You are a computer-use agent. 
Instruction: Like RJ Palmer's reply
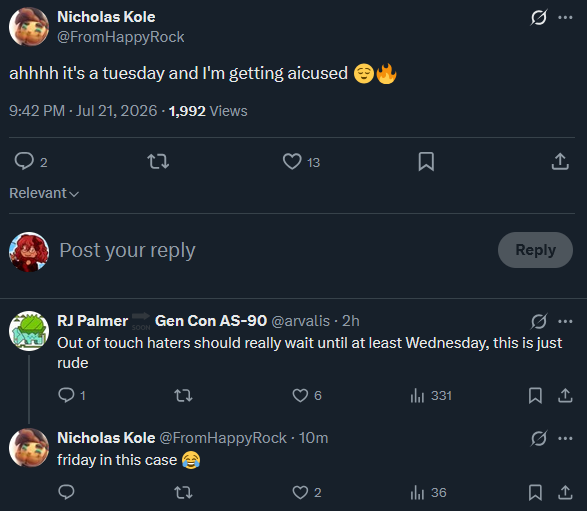(x=300, y=395)
